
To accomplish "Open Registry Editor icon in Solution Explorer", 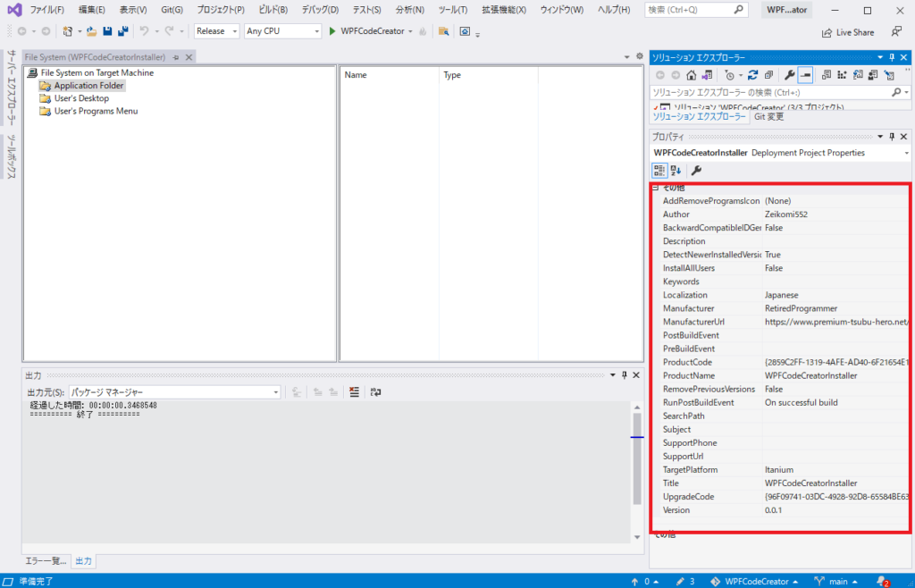I will point(842,75).
